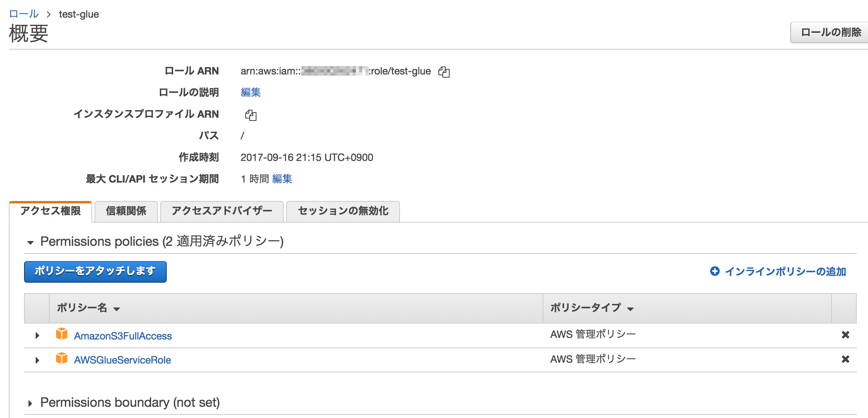Select the アクセス権限 tab

(50, 211)
